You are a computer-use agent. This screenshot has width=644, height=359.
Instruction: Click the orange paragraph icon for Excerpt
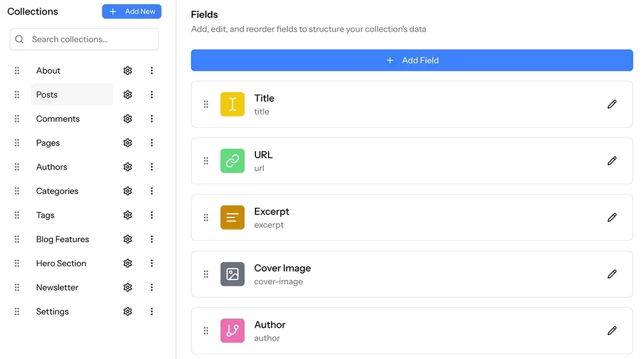point(233,217)
